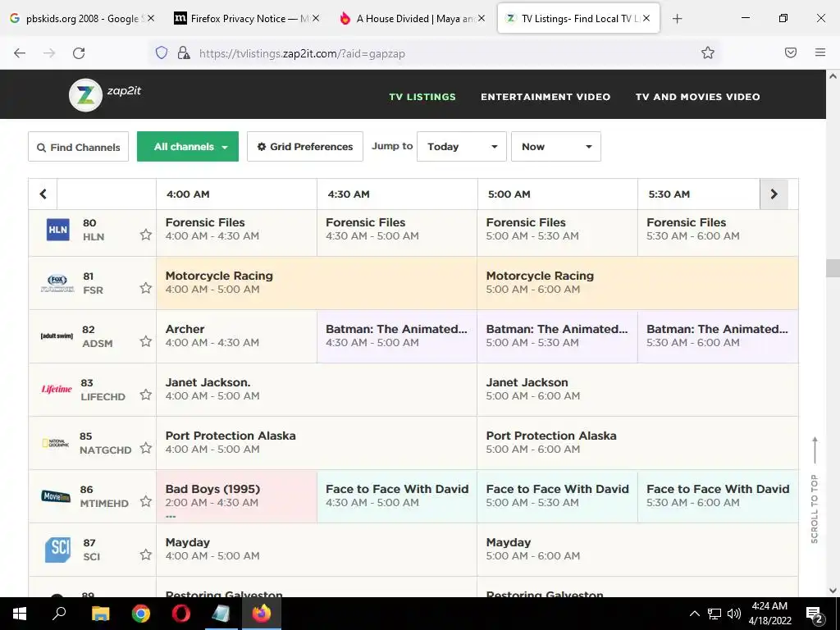Bookmark this page with star icon
The width and height of the screenshot is (840, 630).
(x=708, y=52)
